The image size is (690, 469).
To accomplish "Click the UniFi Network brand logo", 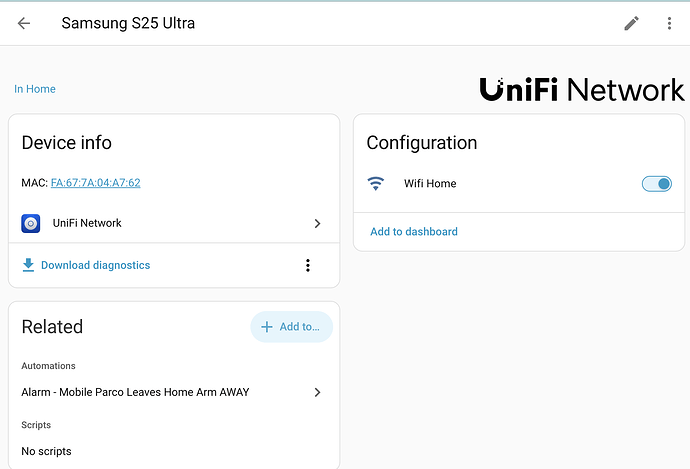I will [x=582, y=89].
